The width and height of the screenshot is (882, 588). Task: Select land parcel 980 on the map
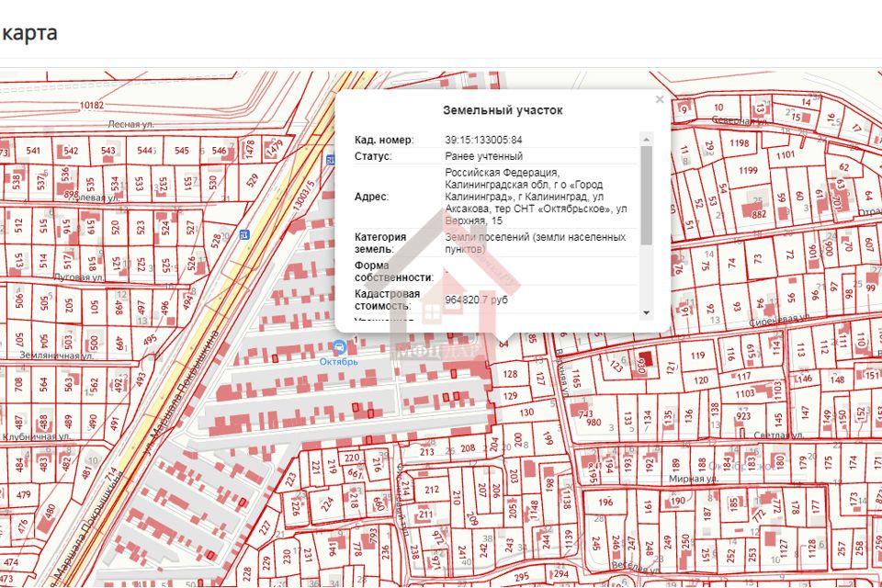[594, 424]
